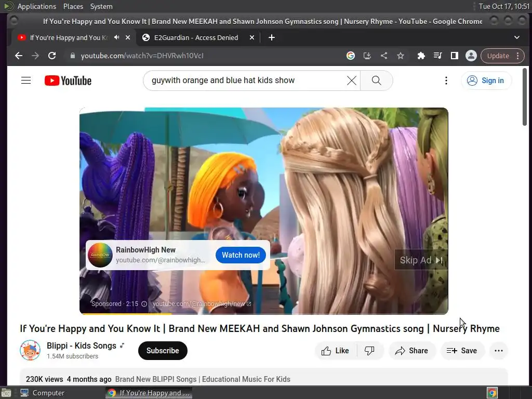Open the System menu

pos(101,6)
